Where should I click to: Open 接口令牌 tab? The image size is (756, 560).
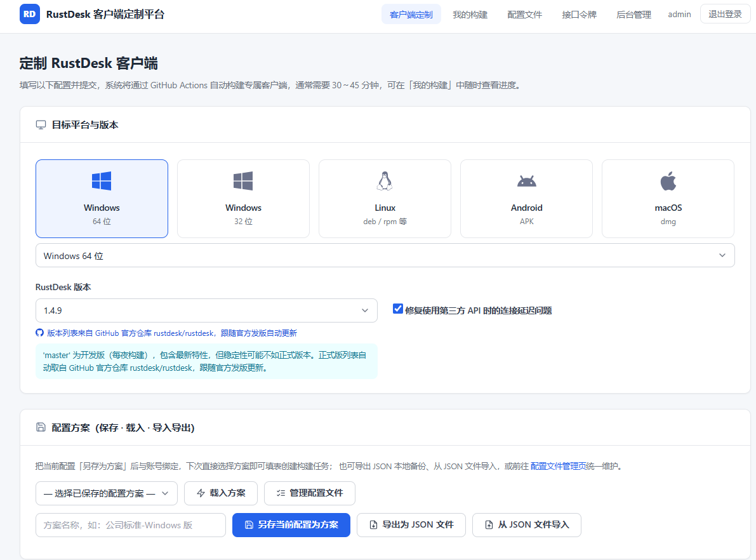coord(579,15)
